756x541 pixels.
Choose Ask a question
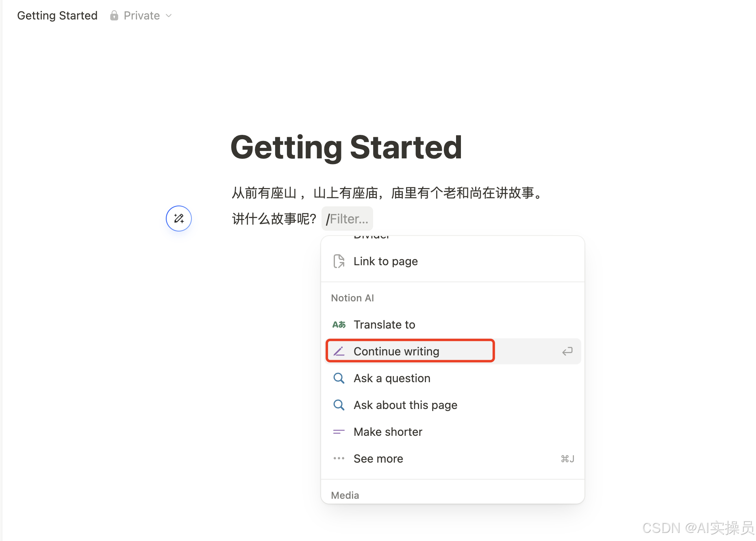[453, 378]
